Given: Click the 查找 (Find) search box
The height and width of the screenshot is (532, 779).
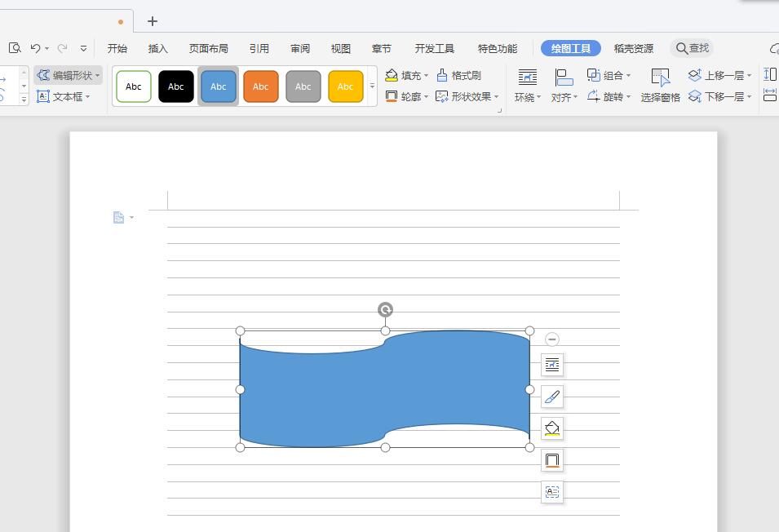Looking at the screenshot, I should 692,48.
